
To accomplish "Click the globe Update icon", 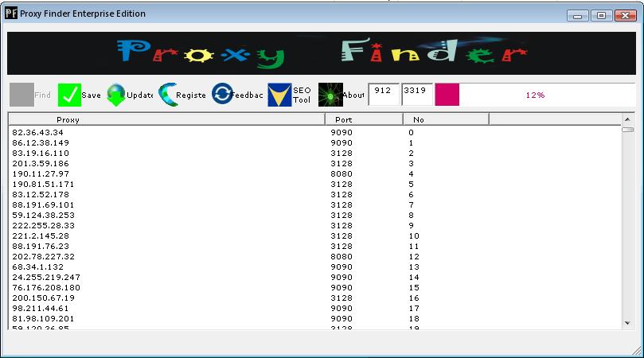I will pos(116,95).
